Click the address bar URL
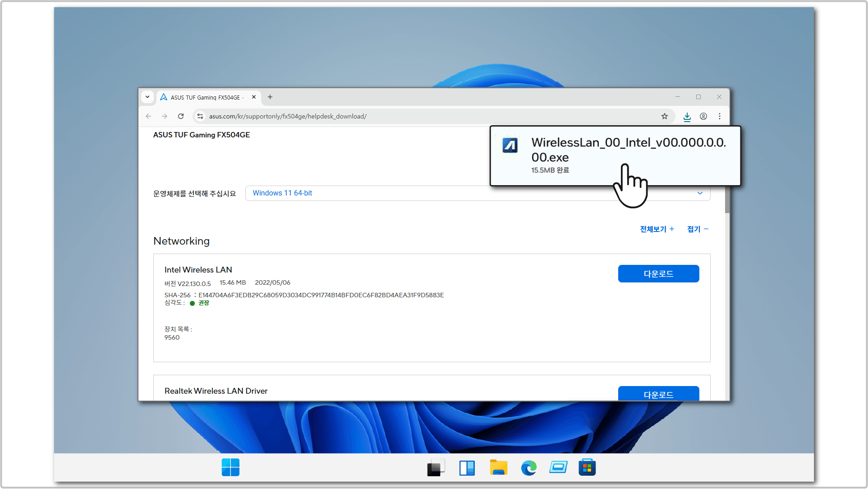 [288, 116]
